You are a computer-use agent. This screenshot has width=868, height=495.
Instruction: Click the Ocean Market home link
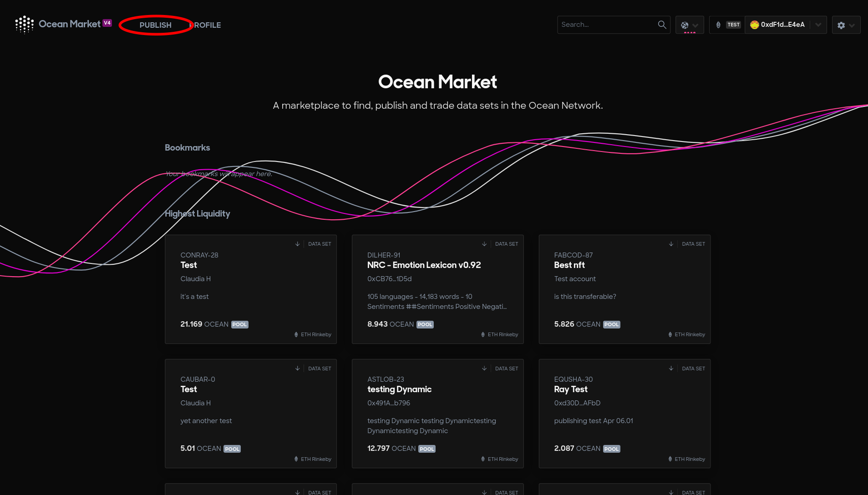pos(70,24)
